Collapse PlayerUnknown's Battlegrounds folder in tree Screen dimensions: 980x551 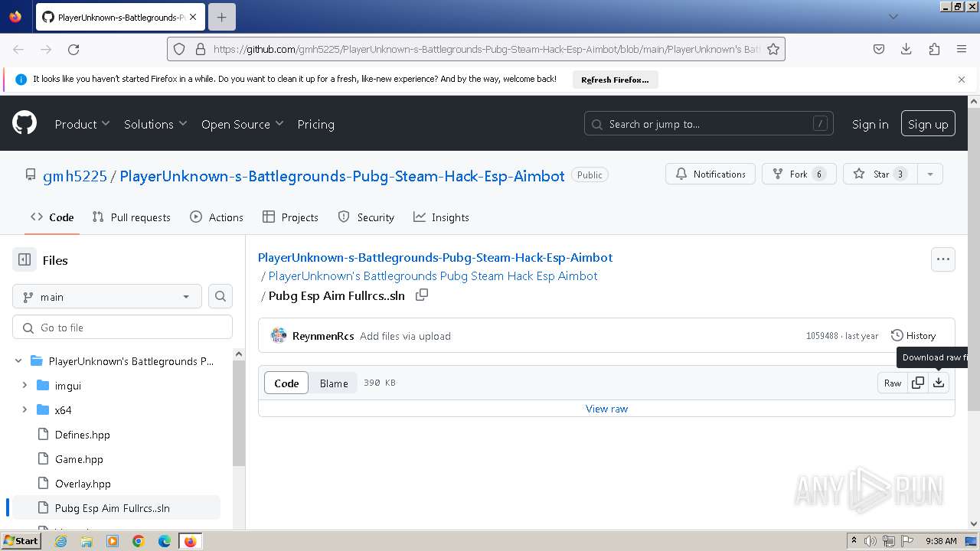[18, 361]
